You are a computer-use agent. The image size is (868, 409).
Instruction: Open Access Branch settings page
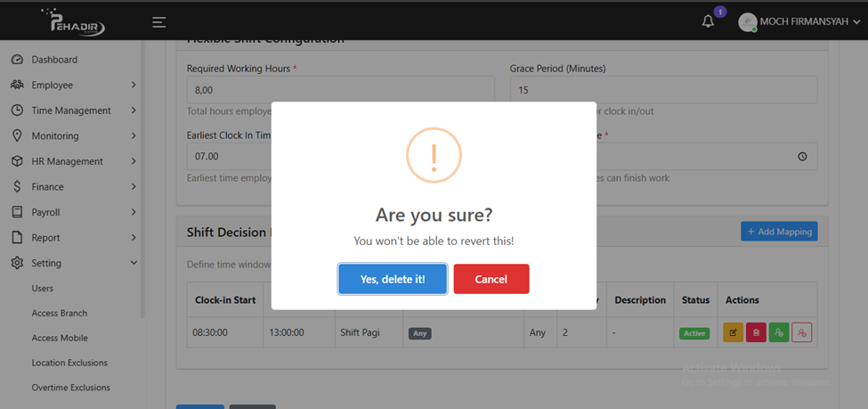[60, 314]
